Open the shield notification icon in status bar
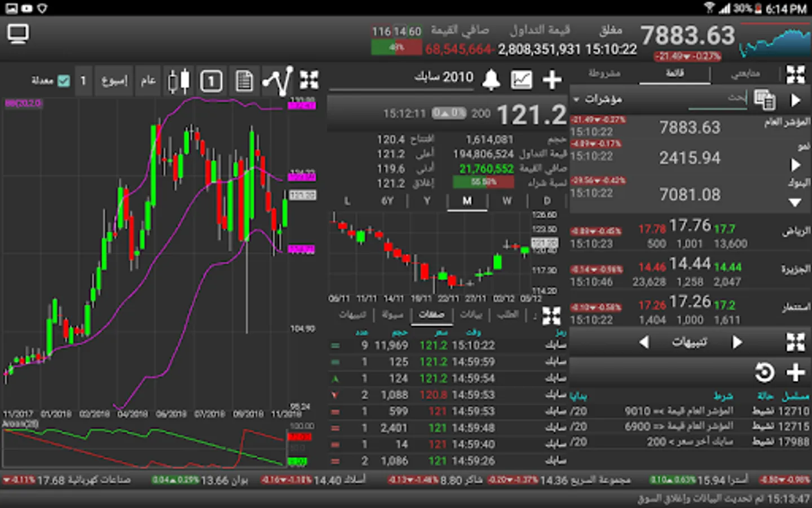Image resolution: width=812 pixels, height=508 pixels. tap(42, 8)
